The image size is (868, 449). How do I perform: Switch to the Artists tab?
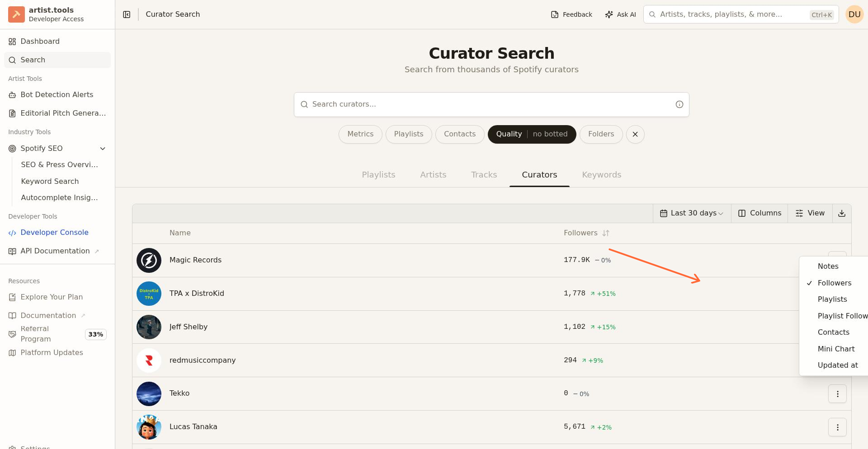point(433,175)
